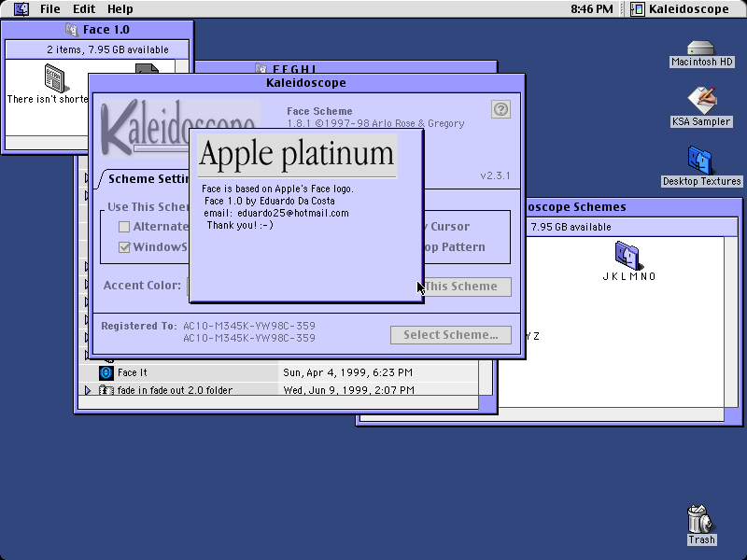Click the 7.95 GB available text in Schemes window
The width and height of the screenshot is (747, 560).
coord(571,227)
